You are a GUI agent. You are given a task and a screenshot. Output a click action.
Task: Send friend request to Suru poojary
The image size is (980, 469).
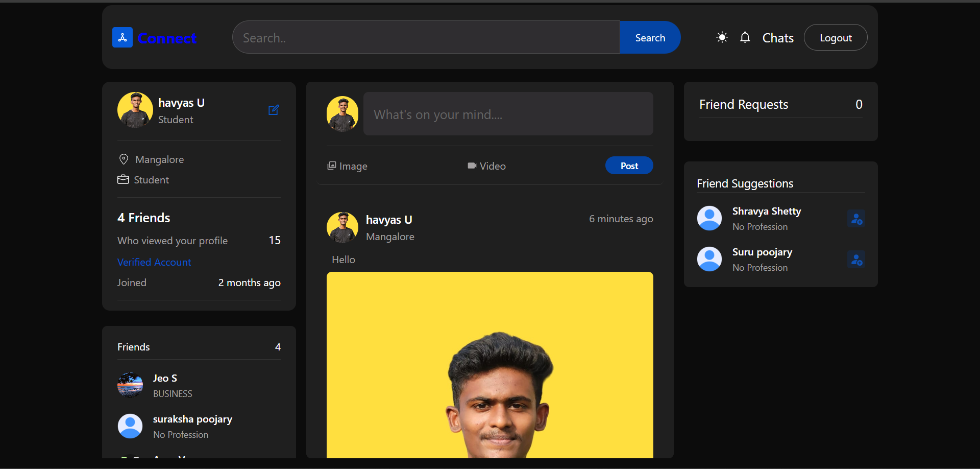click(856, 260)
